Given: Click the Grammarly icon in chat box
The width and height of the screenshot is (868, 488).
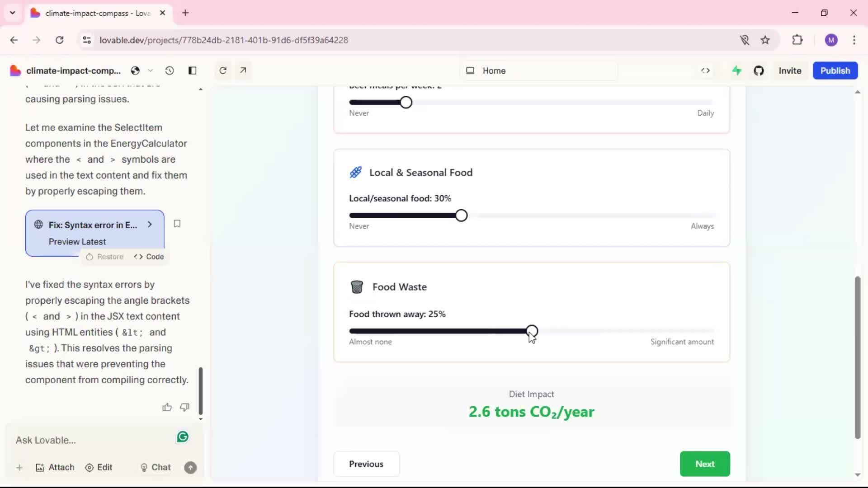Looking at the screenshot, I should (183, 437).
